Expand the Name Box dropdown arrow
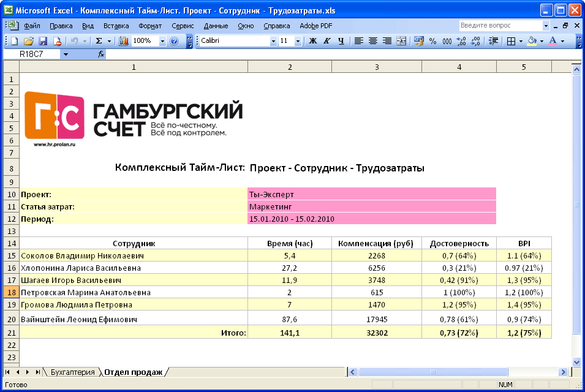585x392 pixels. 66,54
